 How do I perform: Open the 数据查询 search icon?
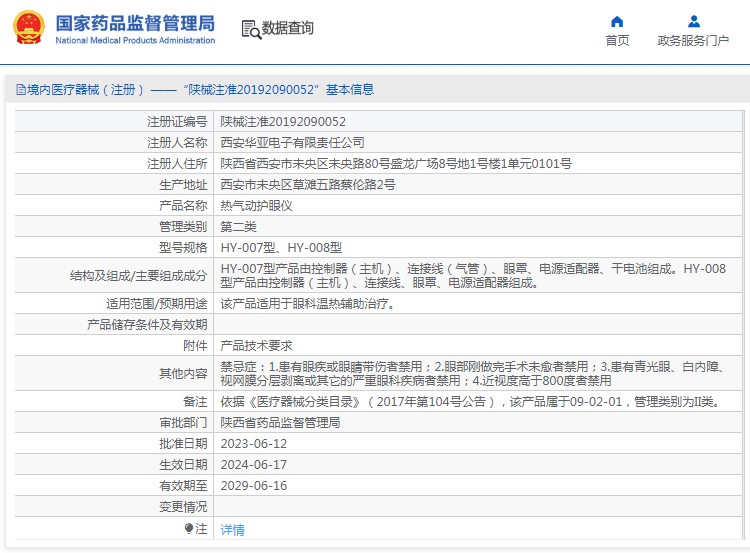coord(251,29)
